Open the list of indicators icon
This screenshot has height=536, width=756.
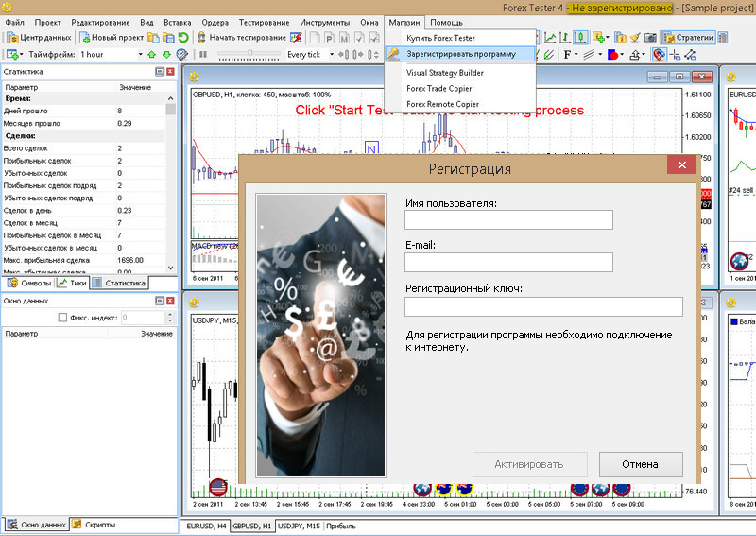620,38
